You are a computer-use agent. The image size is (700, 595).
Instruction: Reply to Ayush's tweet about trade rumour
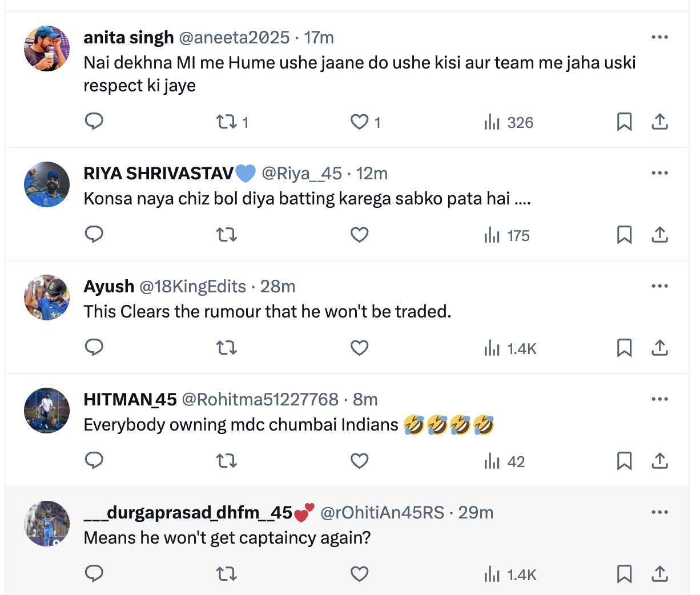coord(94,348)
